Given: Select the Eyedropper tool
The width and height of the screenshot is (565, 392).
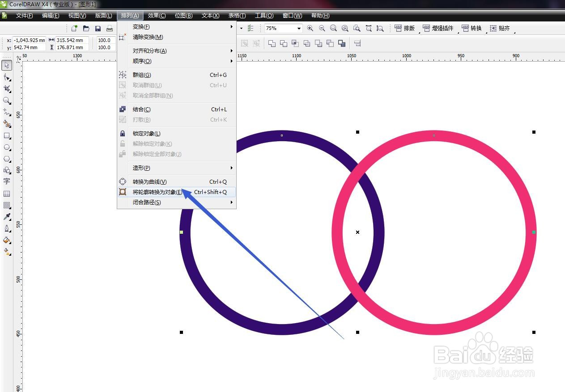Looking at the screenshot, I should click(x=7, y=217).
